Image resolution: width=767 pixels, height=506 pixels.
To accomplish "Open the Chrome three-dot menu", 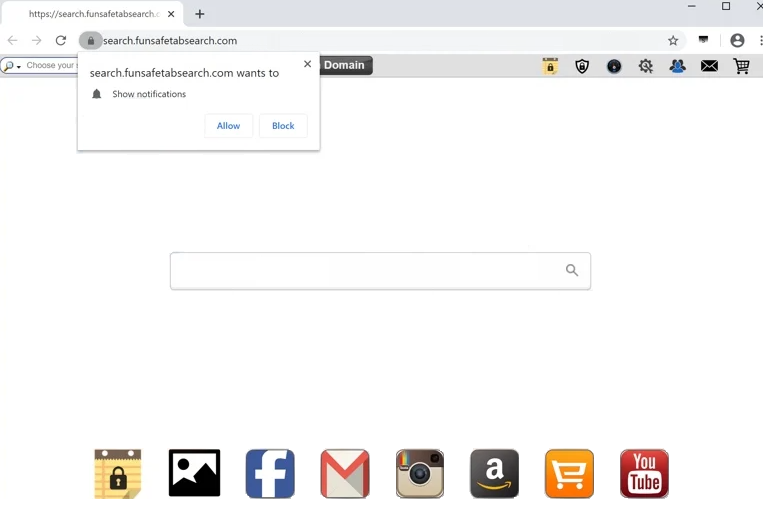I will tap(761, 41).
